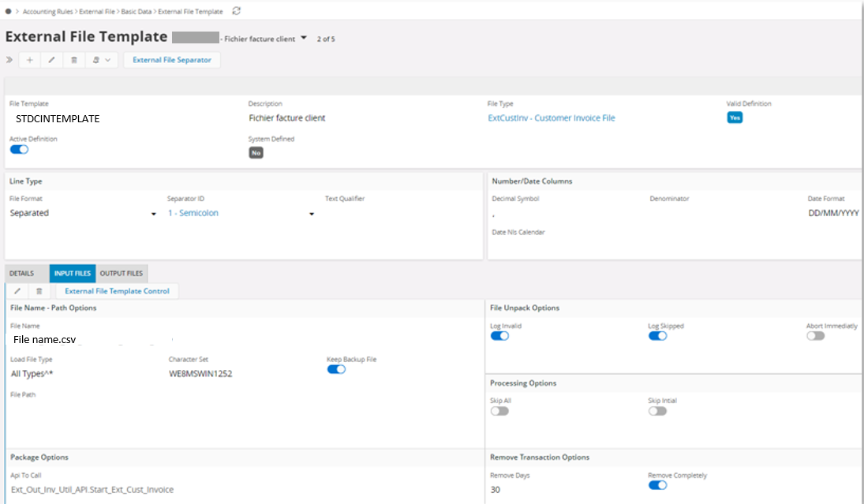Disable the Log Skipped switch
864x504 pixels.
pos(657,336)
